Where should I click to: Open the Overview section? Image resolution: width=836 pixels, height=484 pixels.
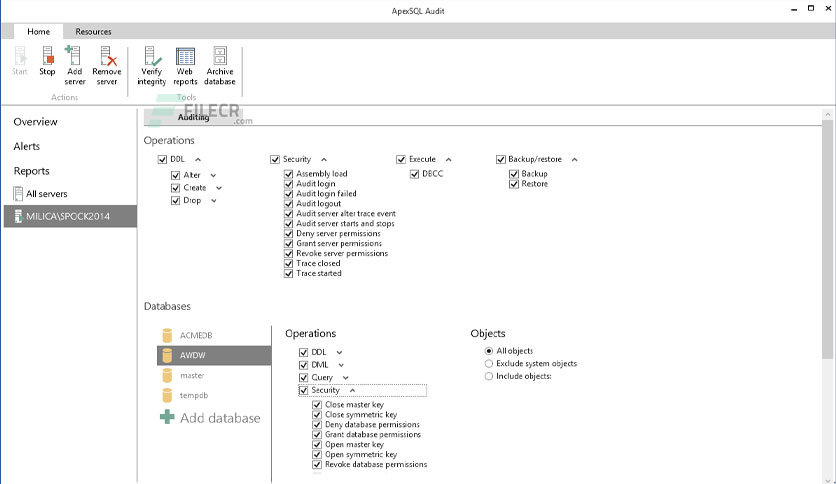[x=35, y=122]
